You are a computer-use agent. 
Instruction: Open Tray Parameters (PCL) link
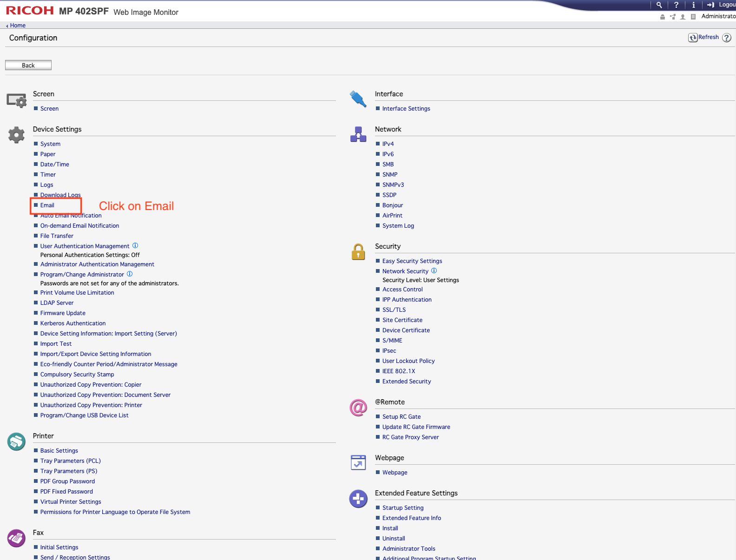click(71, 461)
